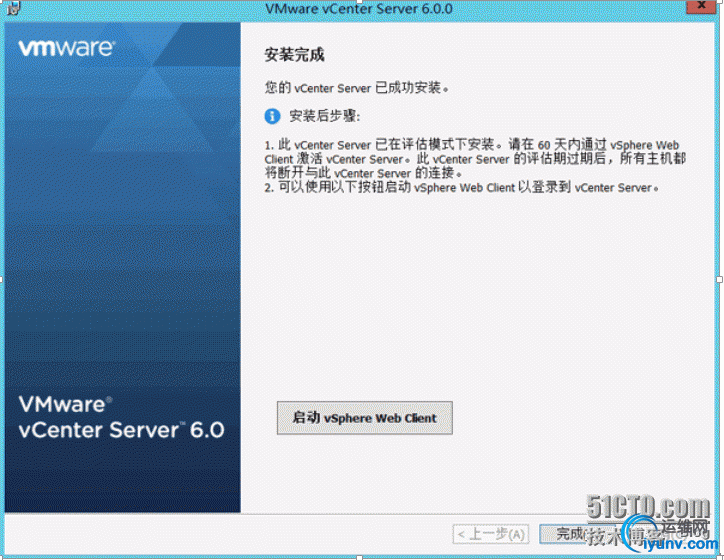Viewport: 724px width, 560px height.
Task: Click the 安装后步骤 label
Action: pos(324,116)
